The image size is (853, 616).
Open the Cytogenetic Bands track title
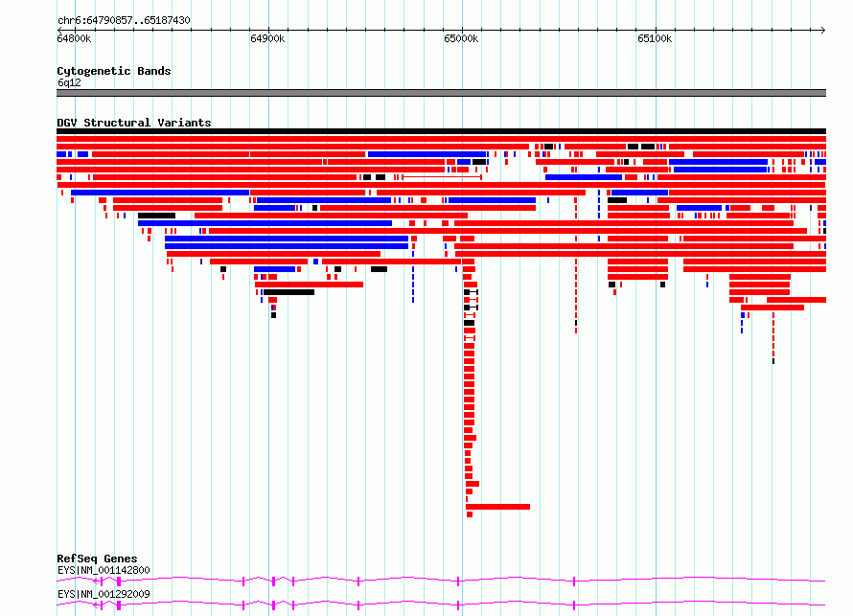[114, 71]
